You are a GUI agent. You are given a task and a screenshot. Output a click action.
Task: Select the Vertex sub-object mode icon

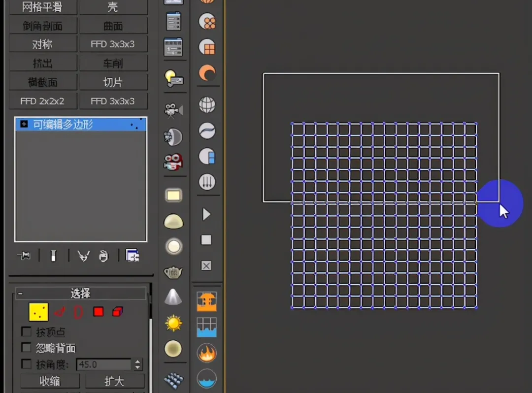38,312
